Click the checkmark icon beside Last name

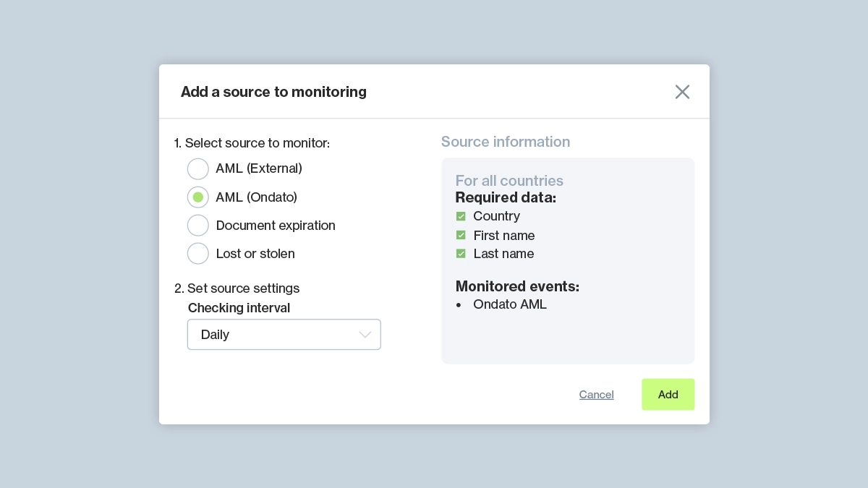pos(461,254)
